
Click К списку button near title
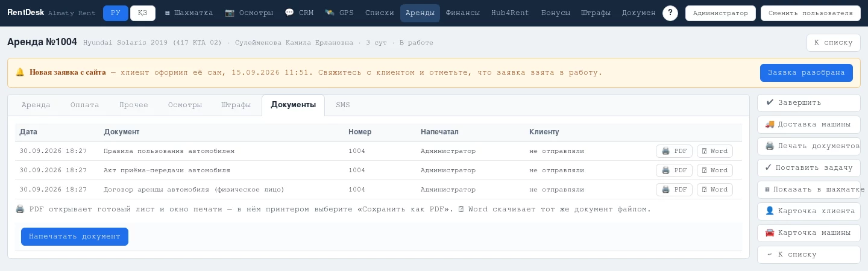coord(833,43)
